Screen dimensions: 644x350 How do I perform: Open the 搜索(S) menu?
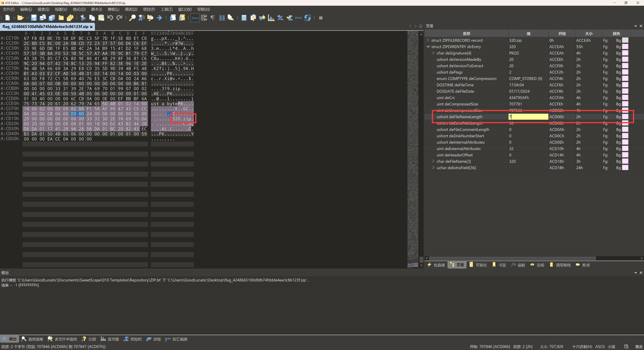(43, 9)
